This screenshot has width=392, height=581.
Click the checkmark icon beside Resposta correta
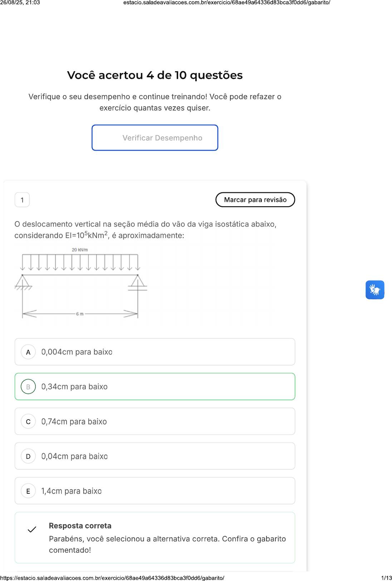click(32, 529)
